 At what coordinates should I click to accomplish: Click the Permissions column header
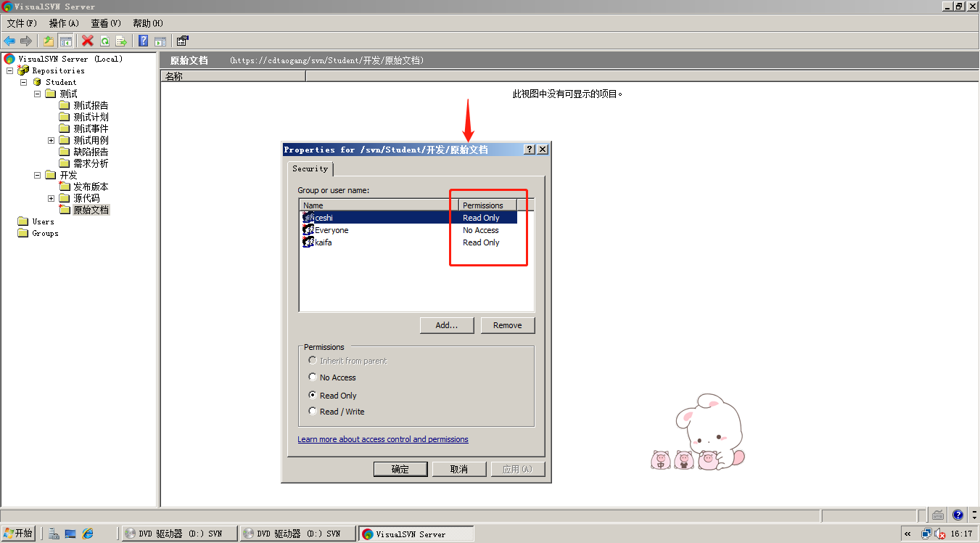pyautogui.click(x=487, y=205)
